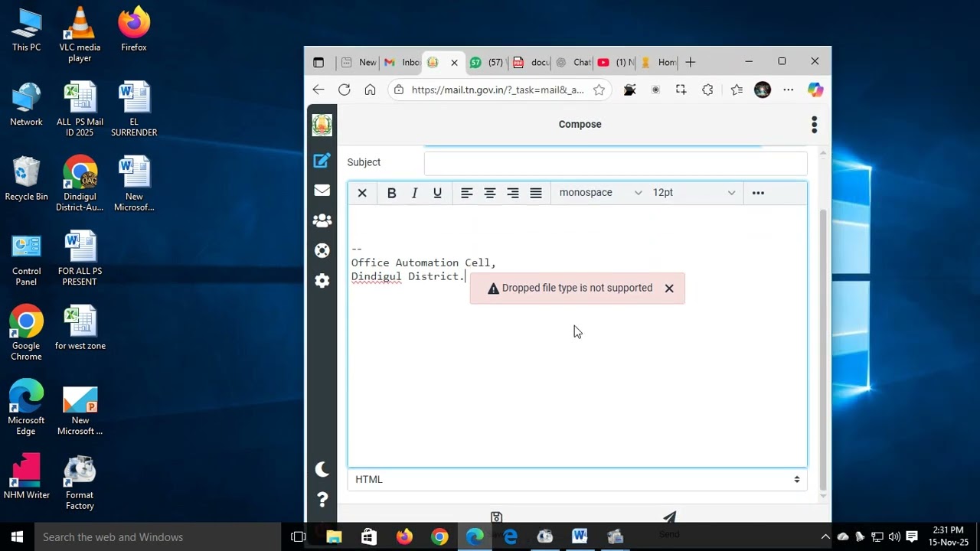Select the VLC media player desktop icon

[80, 35]
